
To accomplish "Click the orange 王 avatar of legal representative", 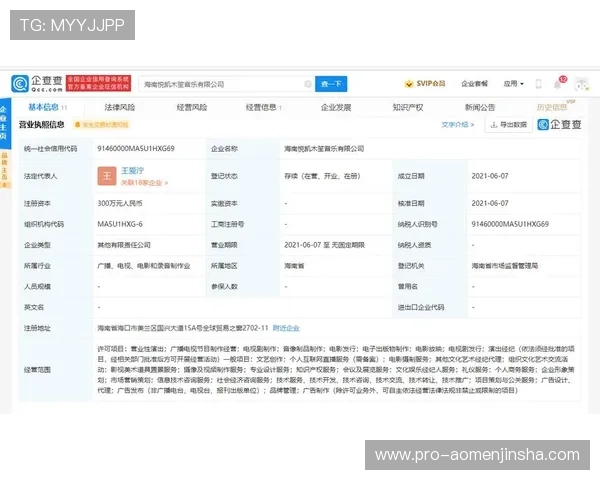I will [107, 176].
